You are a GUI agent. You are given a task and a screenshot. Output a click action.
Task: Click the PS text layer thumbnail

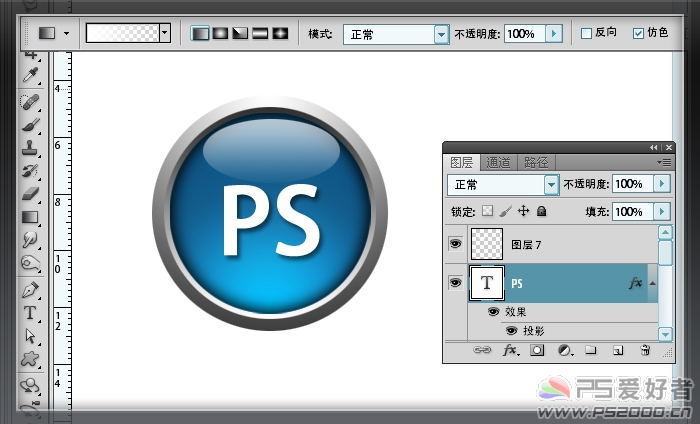487,283
